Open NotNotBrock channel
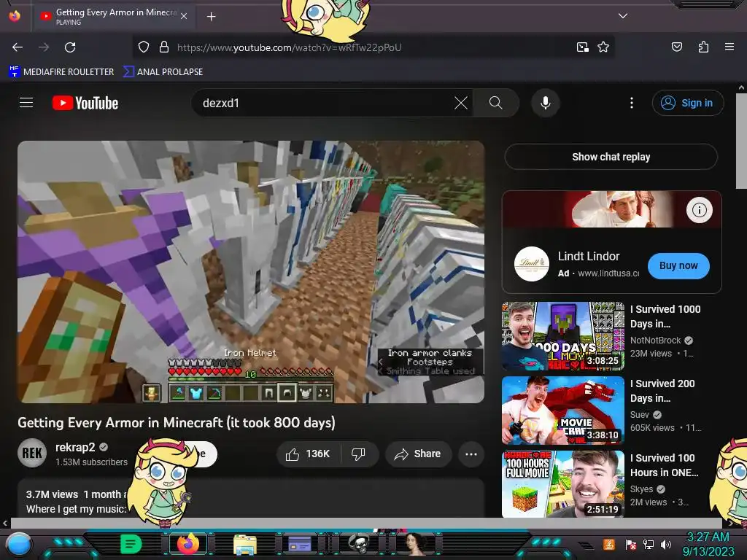Screen dimensions: 747x560 coord(656,341)
